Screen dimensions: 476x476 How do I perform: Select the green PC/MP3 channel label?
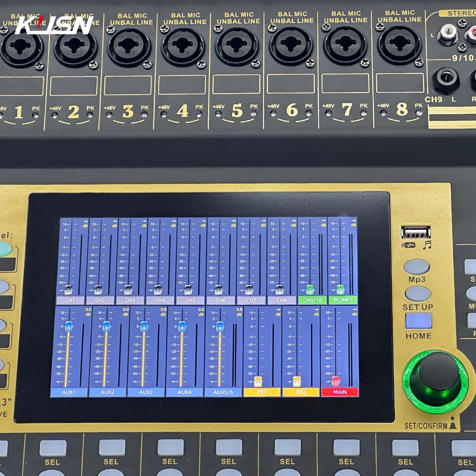coord(343,300)
